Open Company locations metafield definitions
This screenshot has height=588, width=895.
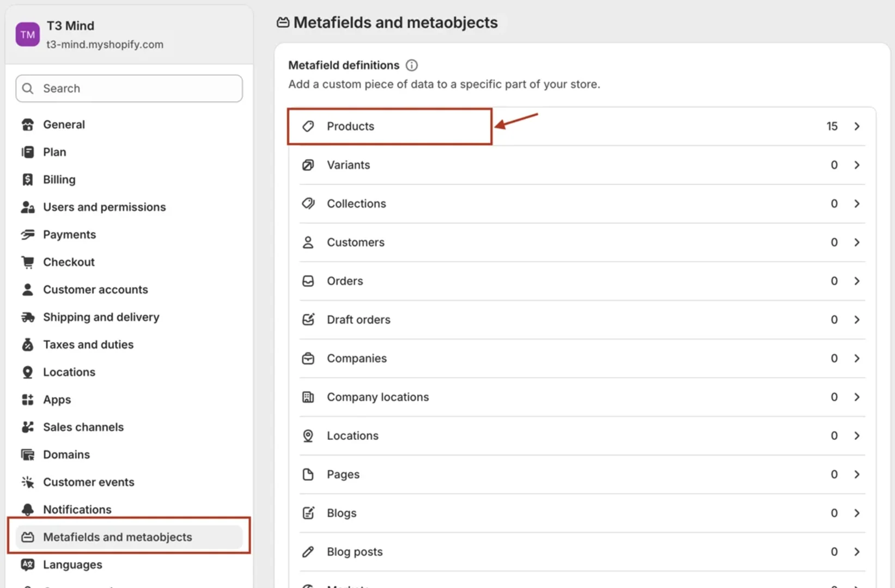point(582,397)
